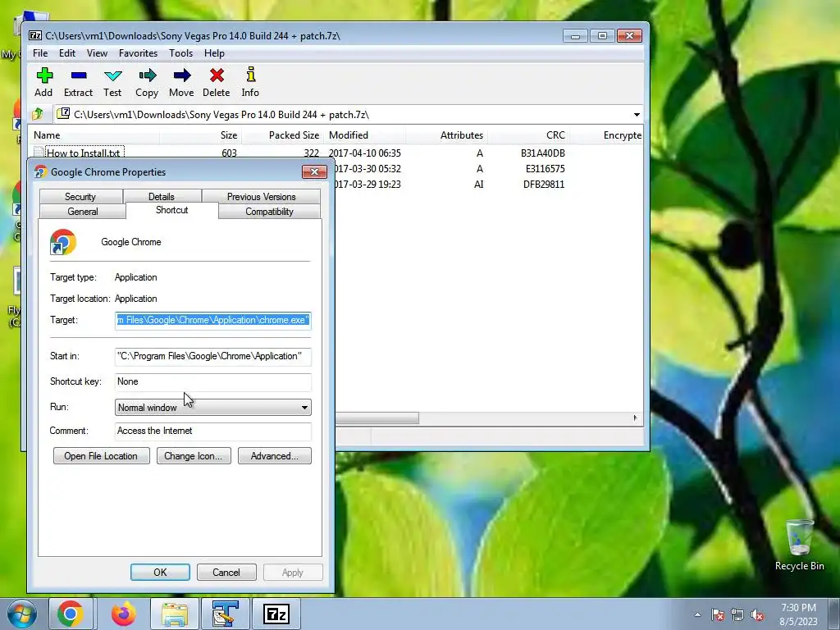This screenshot has height=630, width=840.
Task: Click the Cancel button in Properties
Action: point(226,572)
